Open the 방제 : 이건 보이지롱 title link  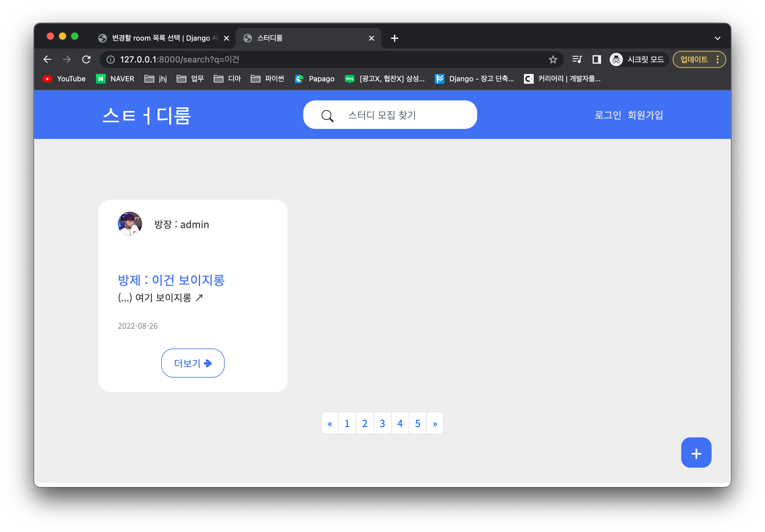click(171, 280)
